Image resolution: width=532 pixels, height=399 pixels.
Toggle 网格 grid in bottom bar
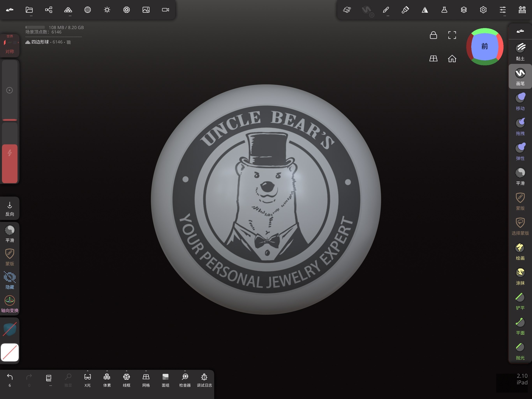(146, 380)
